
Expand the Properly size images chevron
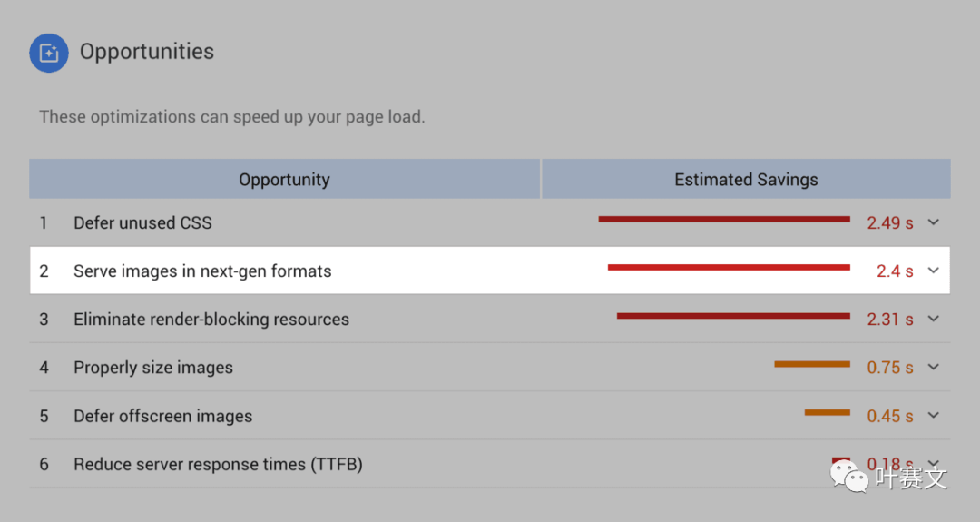point(934,367)
